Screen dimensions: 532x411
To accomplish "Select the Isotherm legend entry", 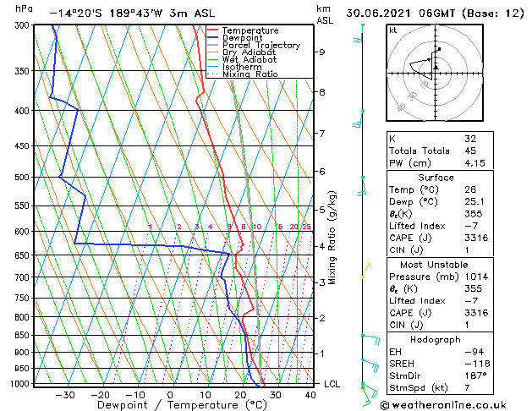I will click(x=242, y=67).
